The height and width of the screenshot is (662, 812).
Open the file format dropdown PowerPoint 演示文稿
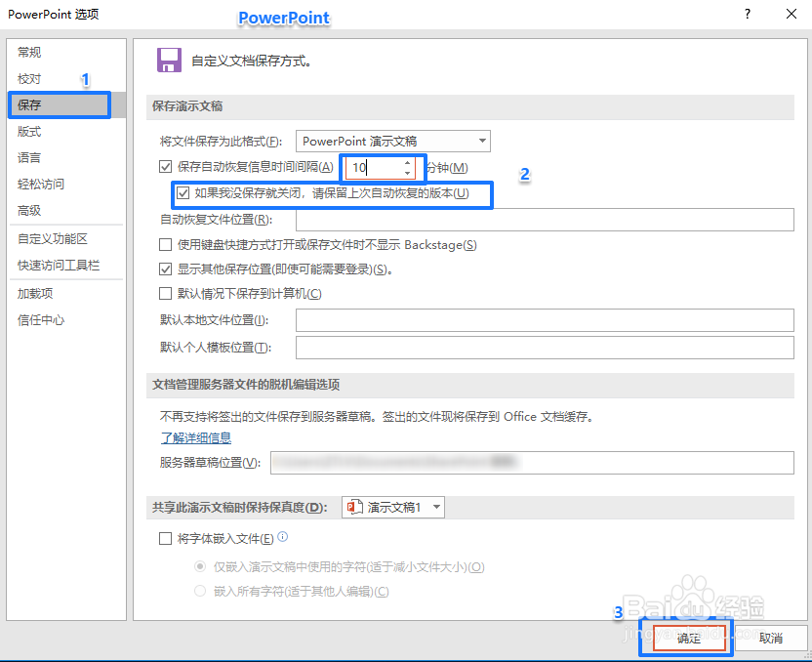click(393, 141)
